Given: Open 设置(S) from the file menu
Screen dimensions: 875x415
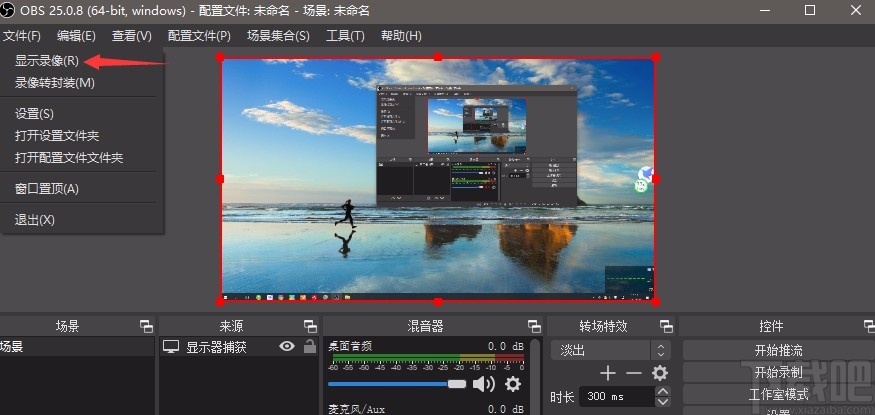Looking at the screenshot, I should (34, 114).
